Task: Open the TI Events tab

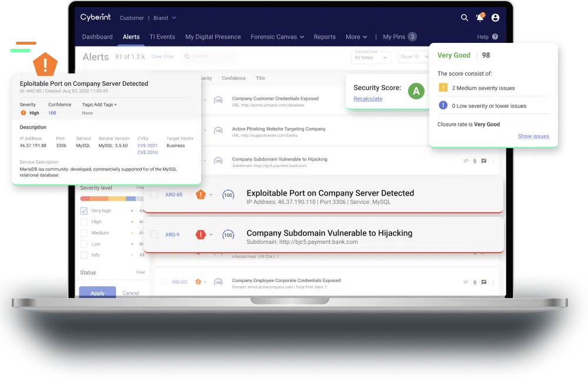Action: [162, 37]
